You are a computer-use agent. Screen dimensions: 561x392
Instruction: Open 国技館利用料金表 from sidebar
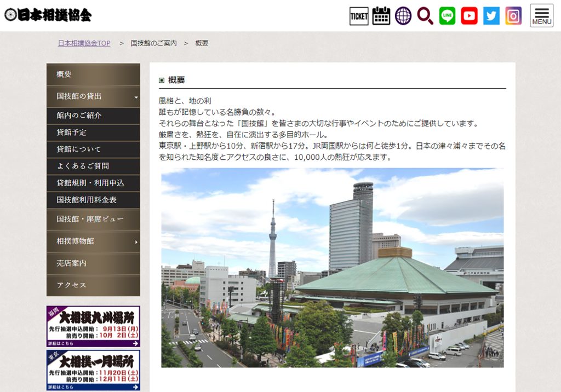tap(93, 200)
